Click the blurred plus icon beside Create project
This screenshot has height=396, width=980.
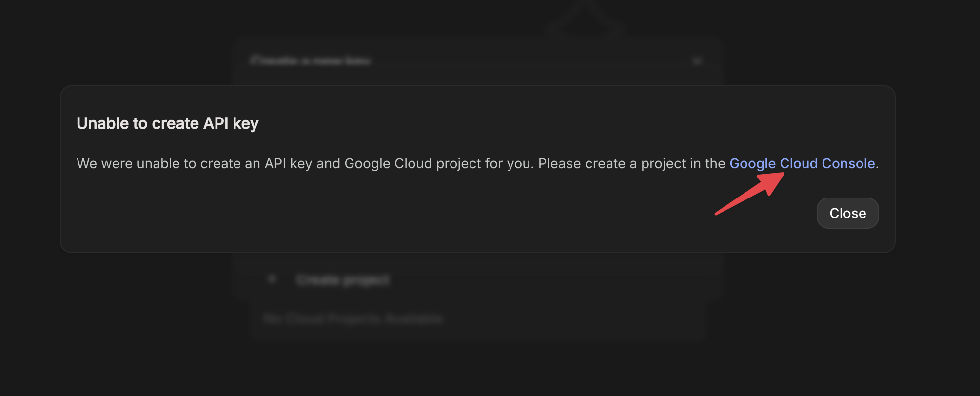272,279
